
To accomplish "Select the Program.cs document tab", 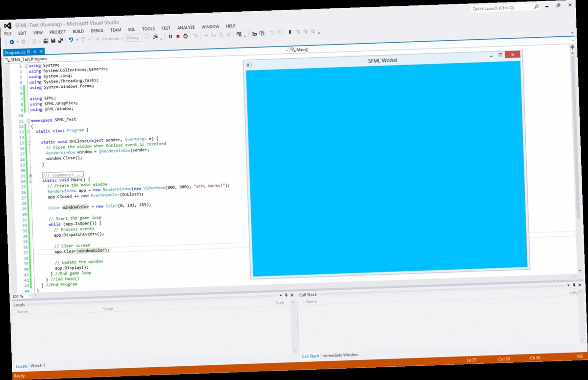I will 15,51.
